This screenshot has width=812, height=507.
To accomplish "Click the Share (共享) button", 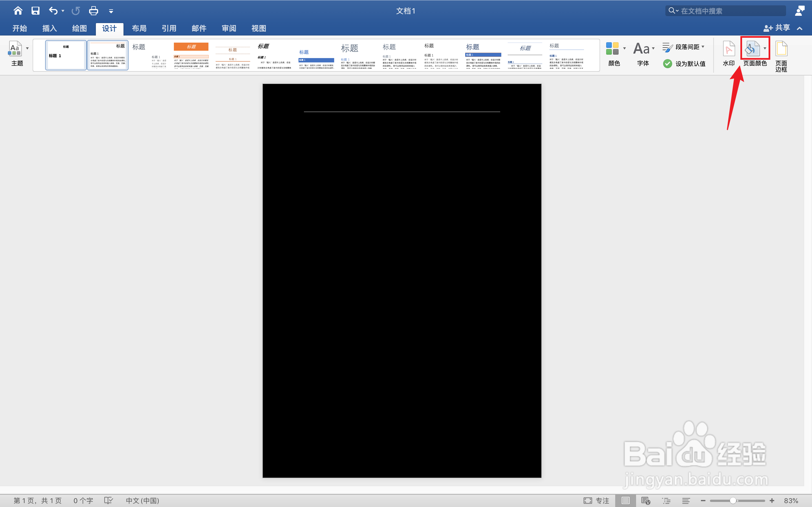I will 777,28.
